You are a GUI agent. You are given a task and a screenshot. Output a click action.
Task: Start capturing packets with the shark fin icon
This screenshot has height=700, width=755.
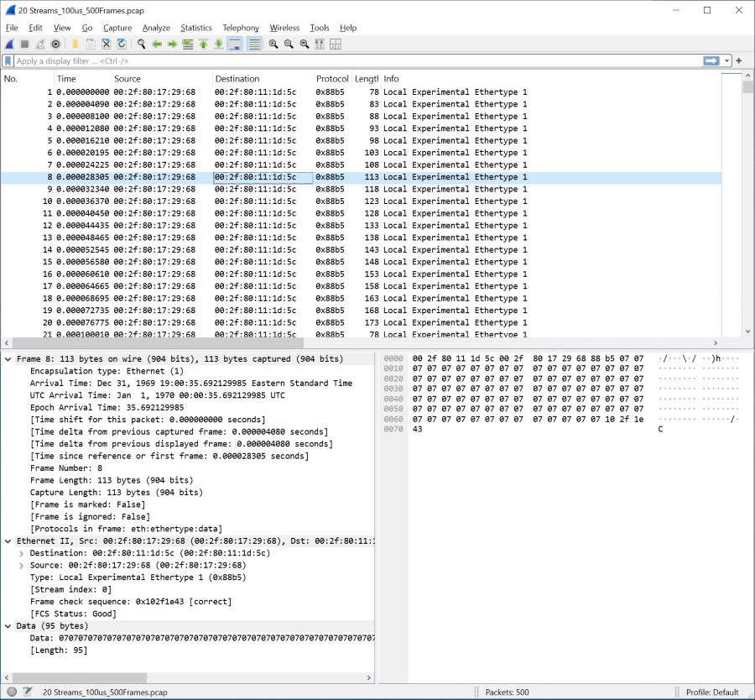pos(9,44)
